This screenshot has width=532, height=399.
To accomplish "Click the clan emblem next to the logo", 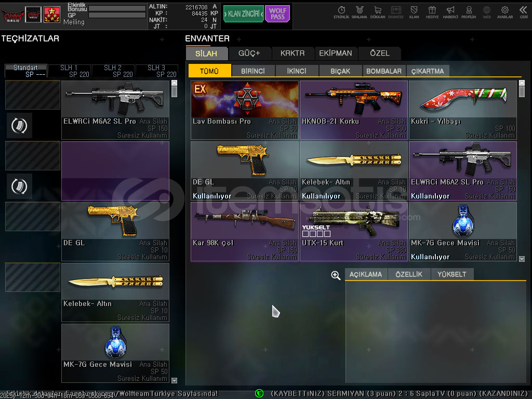I will pos(33,15).
